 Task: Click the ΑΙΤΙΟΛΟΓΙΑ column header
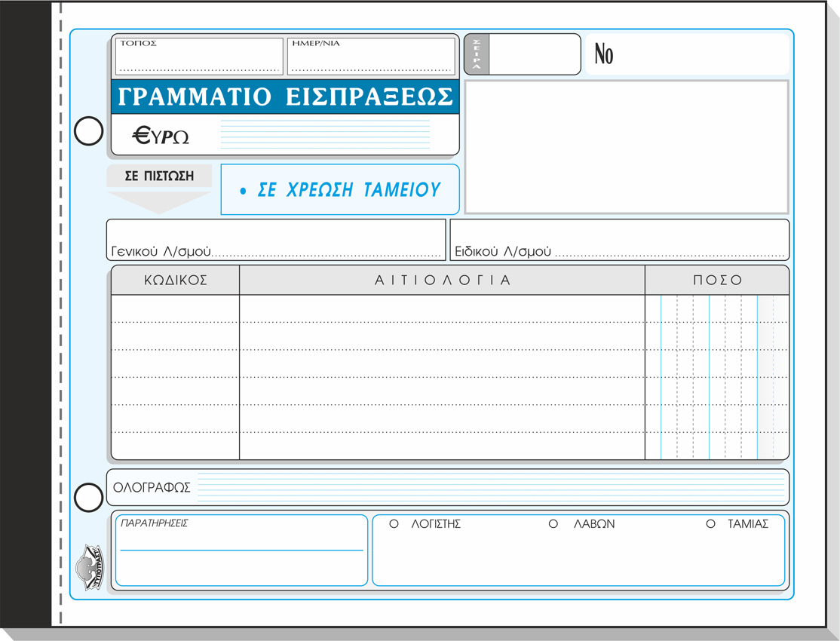(443, 280)
